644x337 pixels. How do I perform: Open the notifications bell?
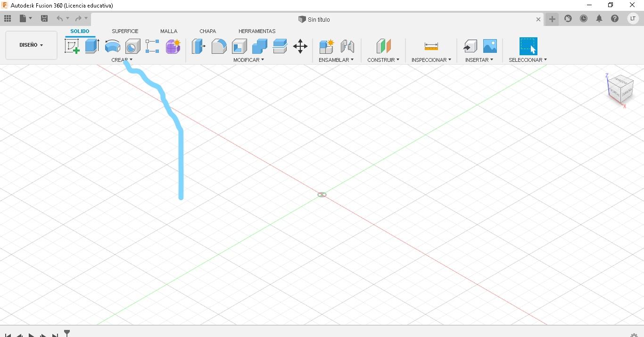click(x=599, y=18)
